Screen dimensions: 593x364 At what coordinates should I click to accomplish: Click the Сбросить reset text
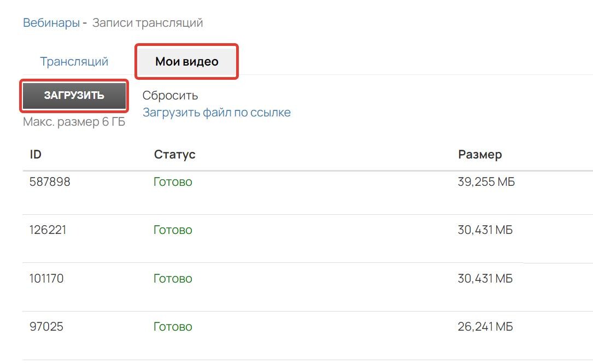tap(170, 95)
